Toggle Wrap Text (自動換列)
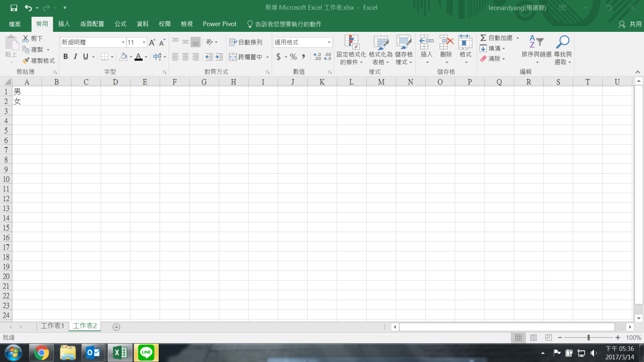This screenshot has width=644, height=362. click(246, 42)
